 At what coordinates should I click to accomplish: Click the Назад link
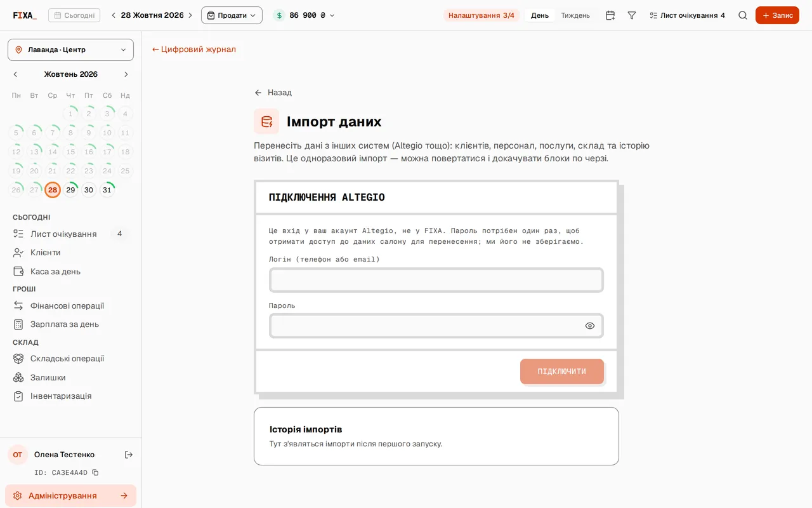[x=273, y=92]
